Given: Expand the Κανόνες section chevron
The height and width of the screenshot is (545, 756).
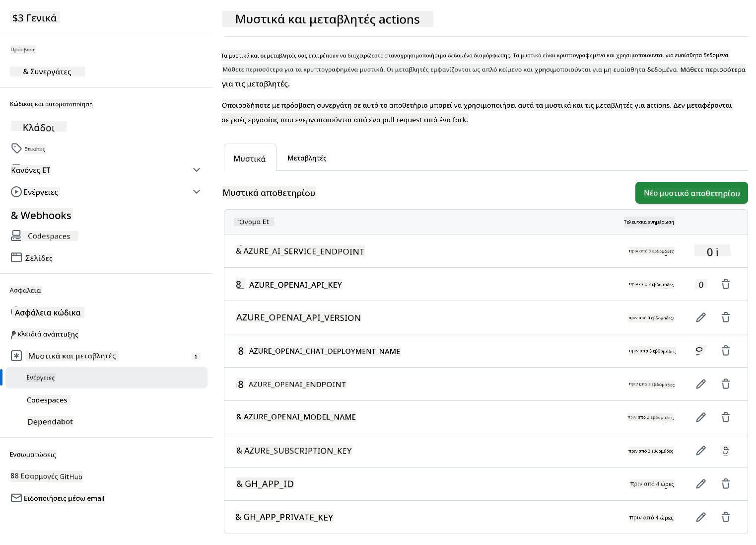Looking at the screenshot, I should click(197, 170).
